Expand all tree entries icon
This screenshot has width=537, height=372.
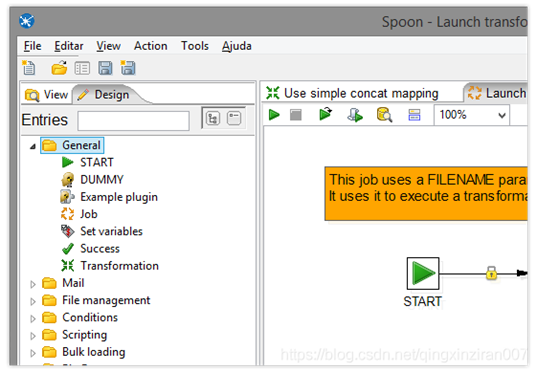(x=213, y=119)
